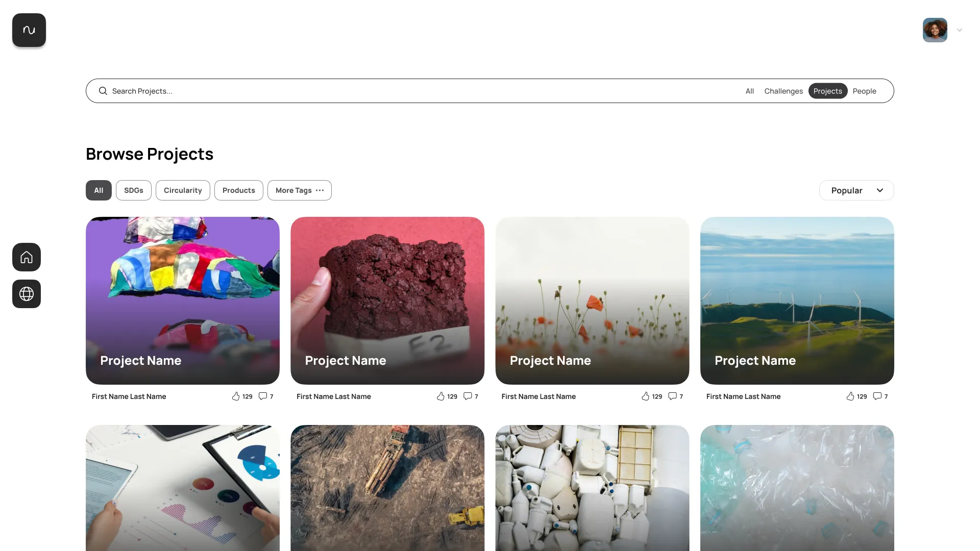Click the user profile avatar
980x551 pixels.
(x=935, y=30)
